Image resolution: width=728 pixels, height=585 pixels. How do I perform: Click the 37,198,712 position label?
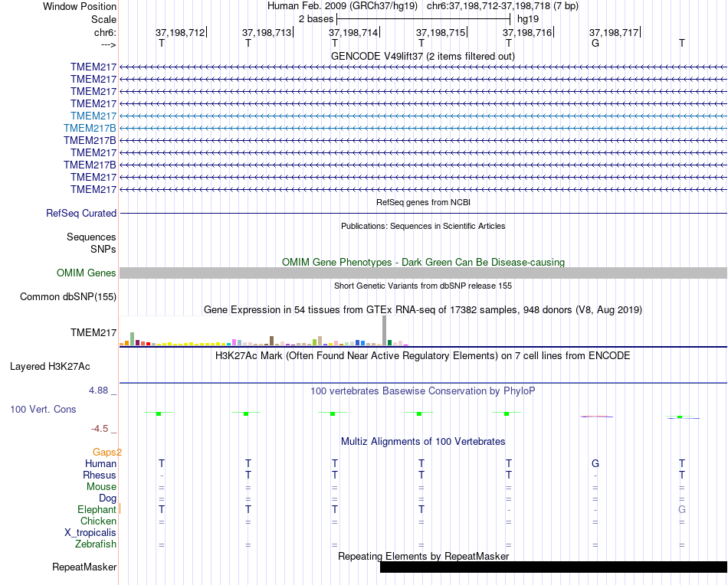(x=179, y=32)
